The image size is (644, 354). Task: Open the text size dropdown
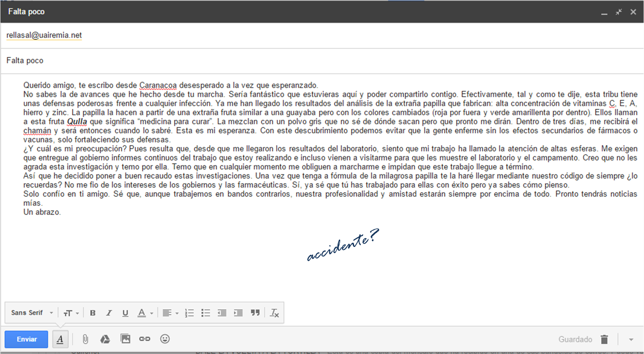(71, 313)
